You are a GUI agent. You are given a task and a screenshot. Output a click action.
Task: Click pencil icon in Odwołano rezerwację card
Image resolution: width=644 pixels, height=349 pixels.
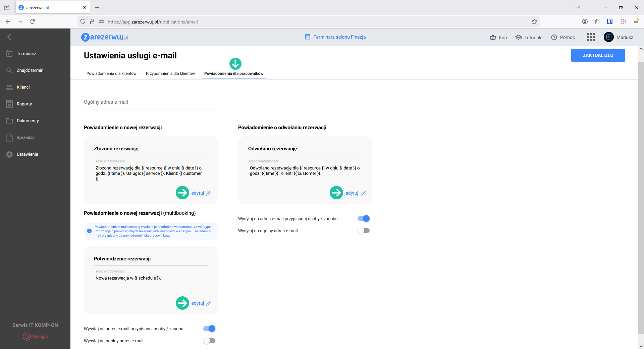click(x=363, y=193)
